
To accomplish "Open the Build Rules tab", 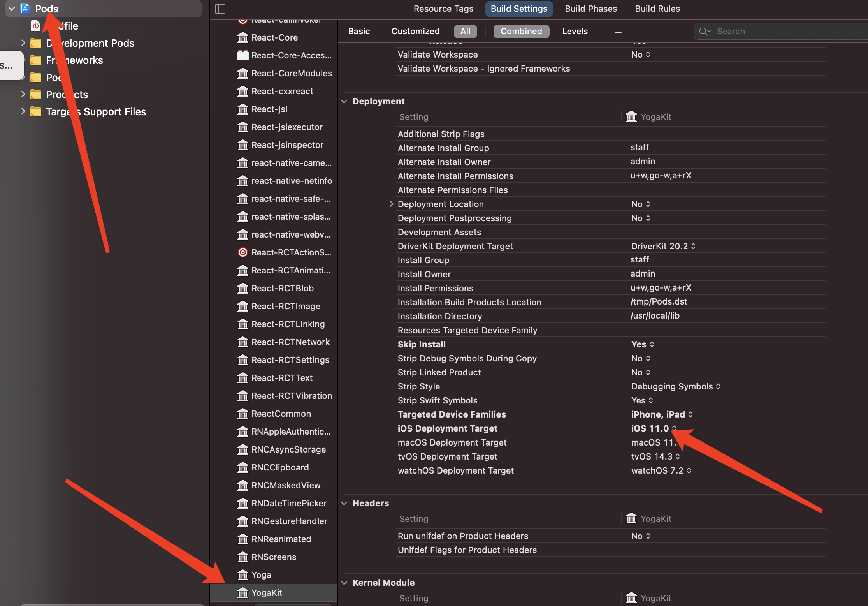I will click(657, 9).
